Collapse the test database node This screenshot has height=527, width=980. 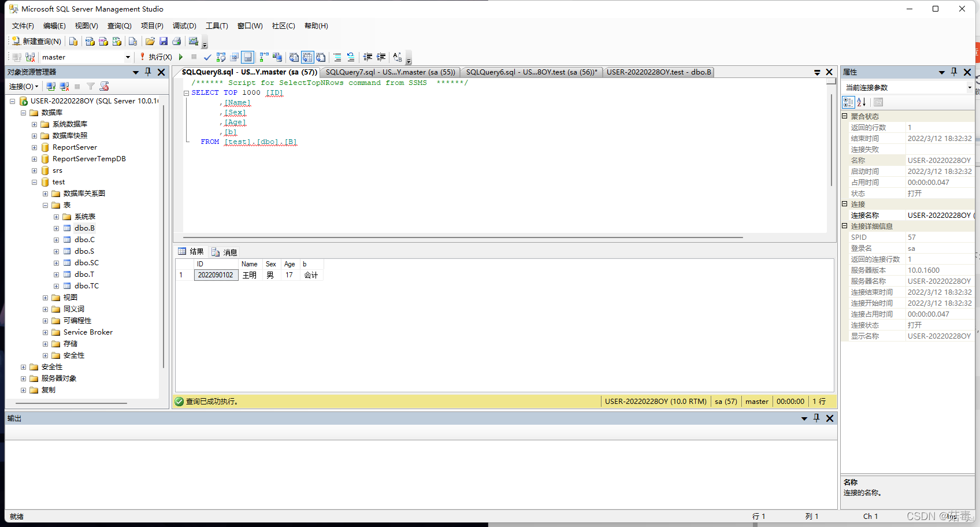tap(34, 182)
